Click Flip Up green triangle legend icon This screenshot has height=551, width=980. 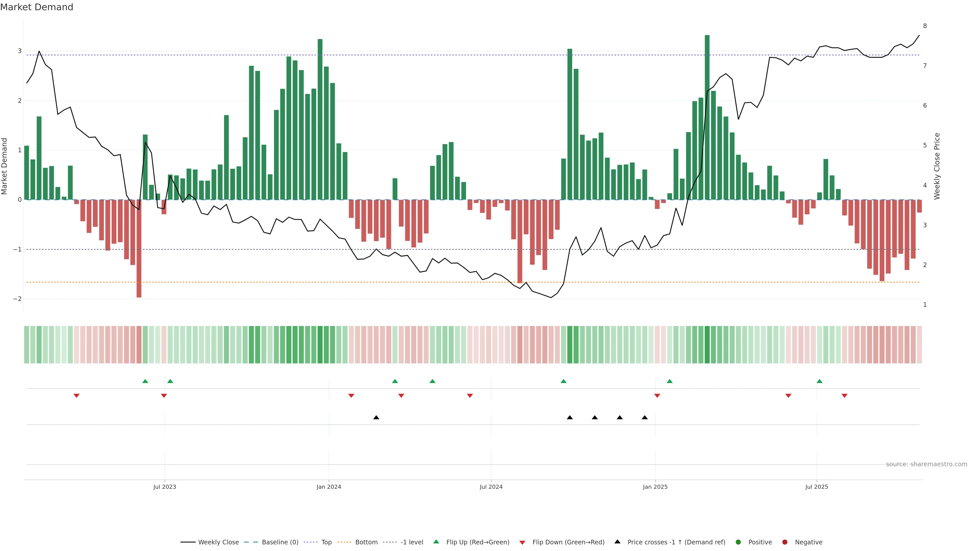point(436,542)
